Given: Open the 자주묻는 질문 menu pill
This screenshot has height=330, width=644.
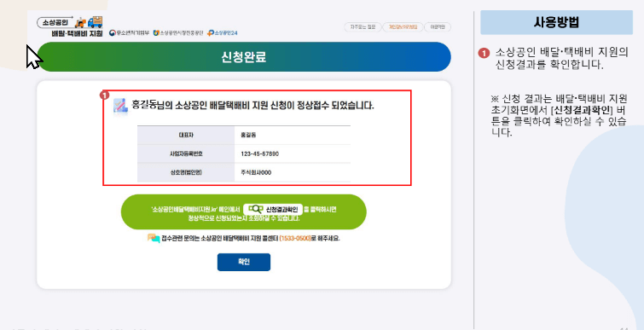Looking at the screenshot, I should 363,27.
